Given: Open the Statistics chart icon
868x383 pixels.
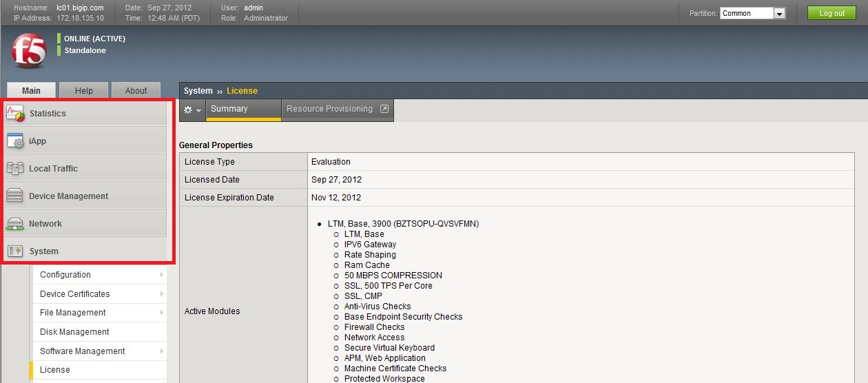Looking at the screenshot, I should [x=15, y=113].
